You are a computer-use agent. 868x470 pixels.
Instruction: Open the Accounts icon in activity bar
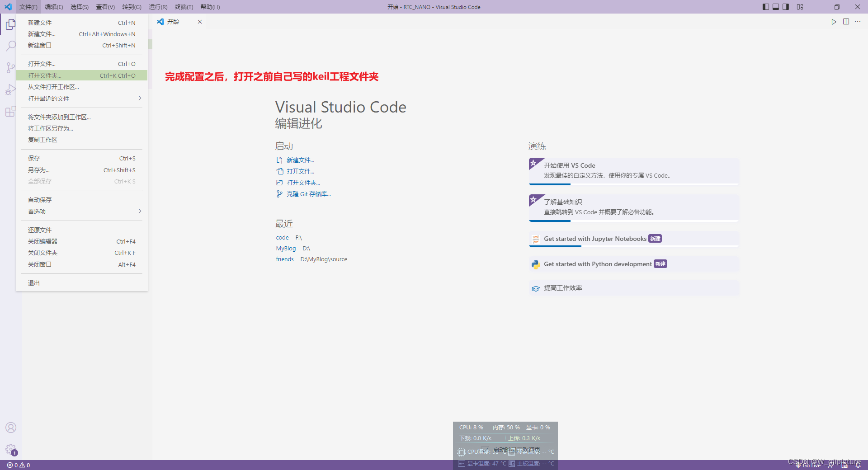11,428
